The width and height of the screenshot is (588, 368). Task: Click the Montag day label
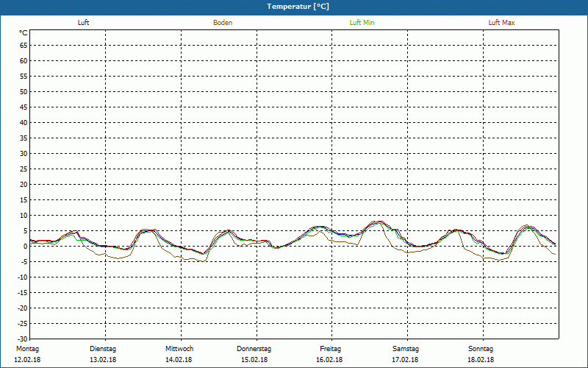coord(27,349)
